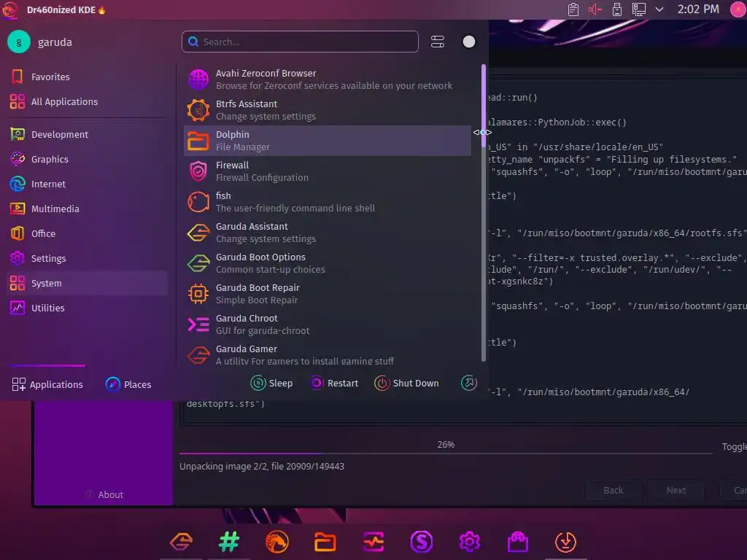The image size is (747, 560).
Task: Click the launcher app list scrollbar
Action: 484,213
